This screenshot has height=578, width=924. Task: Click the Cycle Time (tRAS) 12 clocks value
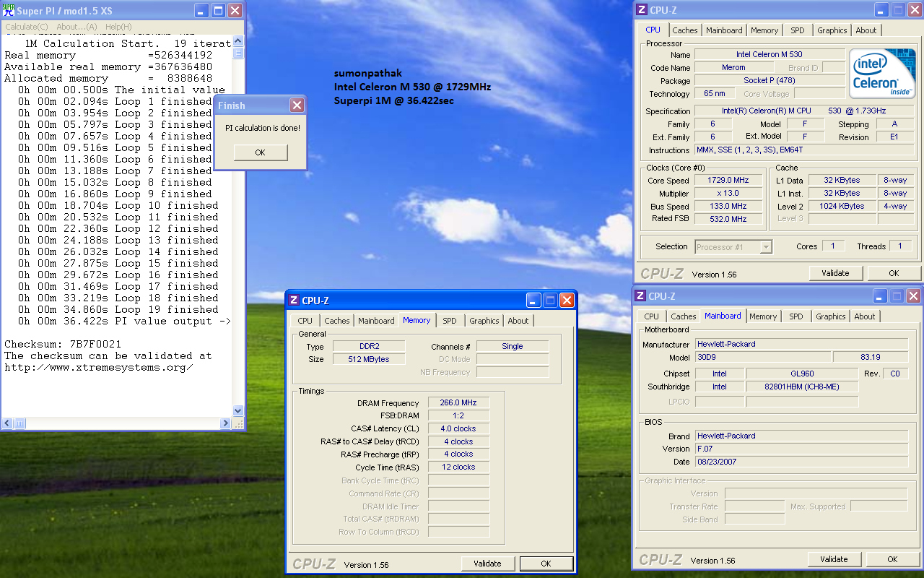tap(458, 467)
